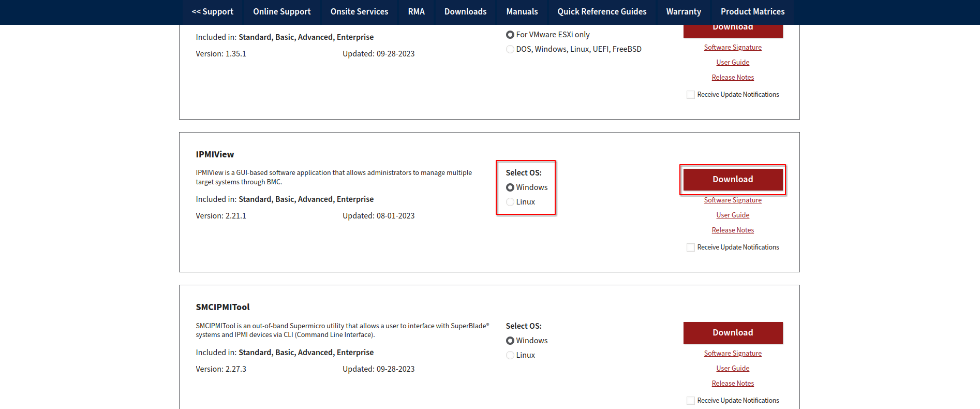Viewport: 980px width, 409px height.
Task: Select DOS, Windows, Linux, UEFI, FreeBSD option
Action: pyautogui.click(x=510, y=49)
